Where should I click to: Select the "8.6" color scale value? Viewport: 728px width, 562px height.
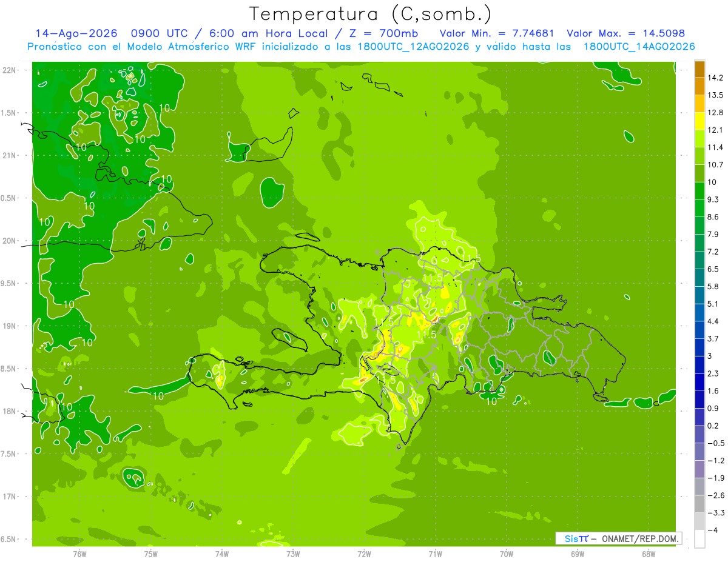click(713, 217)
